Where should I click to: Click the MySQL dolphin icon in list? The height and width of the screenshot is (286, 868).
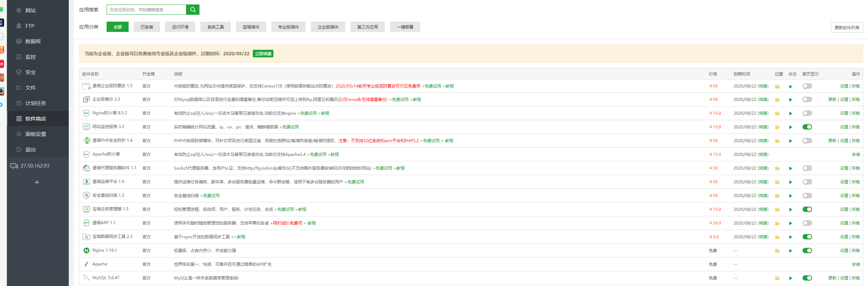click(x=86, y=278)
